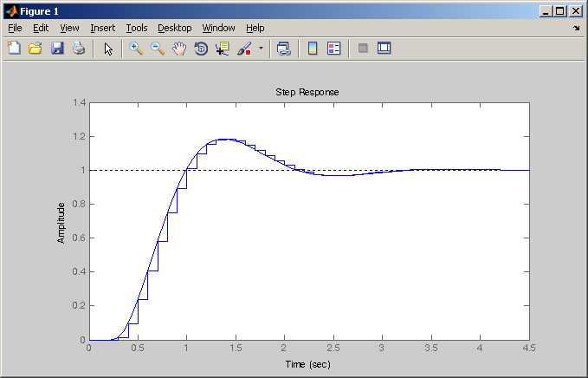Screen dimensions: 588x378
Task: Open the Edit menu
Action: click(x=41, y=28)
